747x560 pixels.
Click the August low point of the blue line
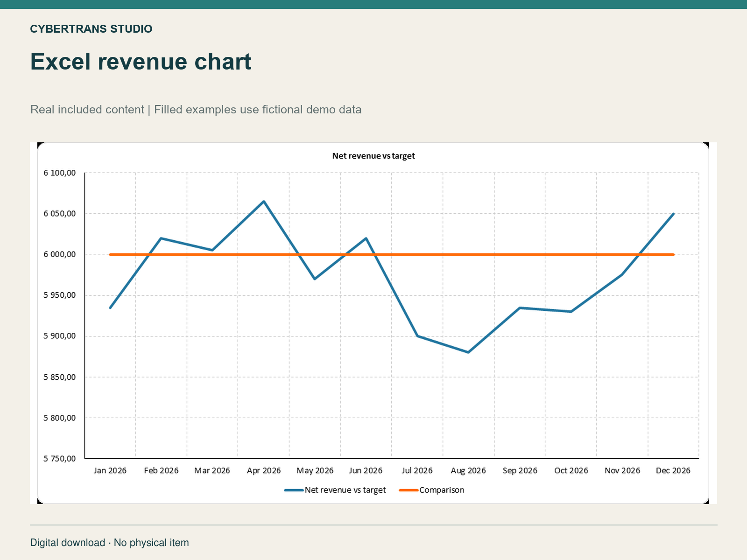click(468, 352)
